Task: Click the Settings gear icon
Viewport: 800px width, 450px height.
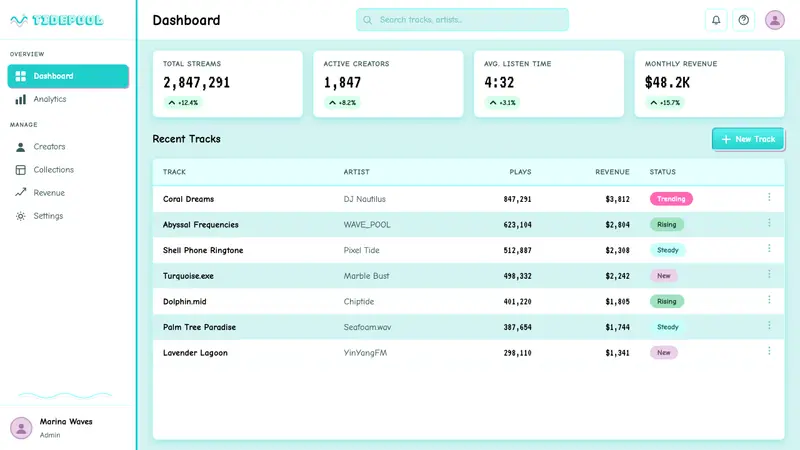Action: (x=20, y=216)
